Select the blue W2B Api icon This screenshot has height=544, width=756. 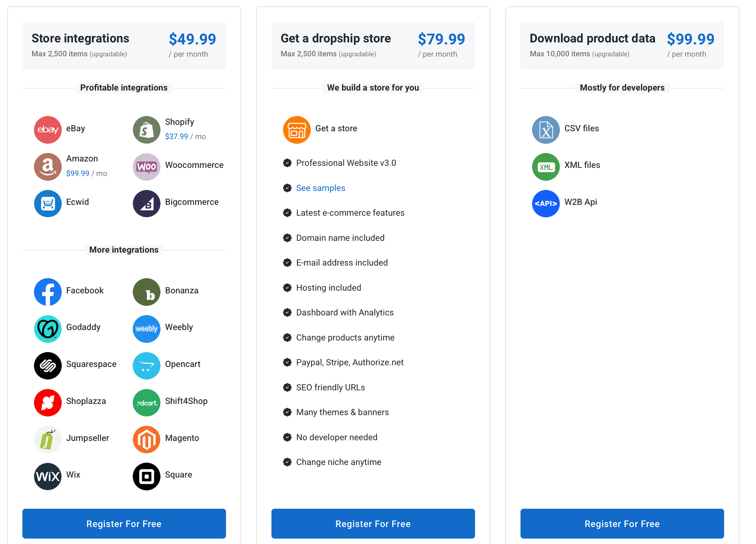tap(546, 203)
